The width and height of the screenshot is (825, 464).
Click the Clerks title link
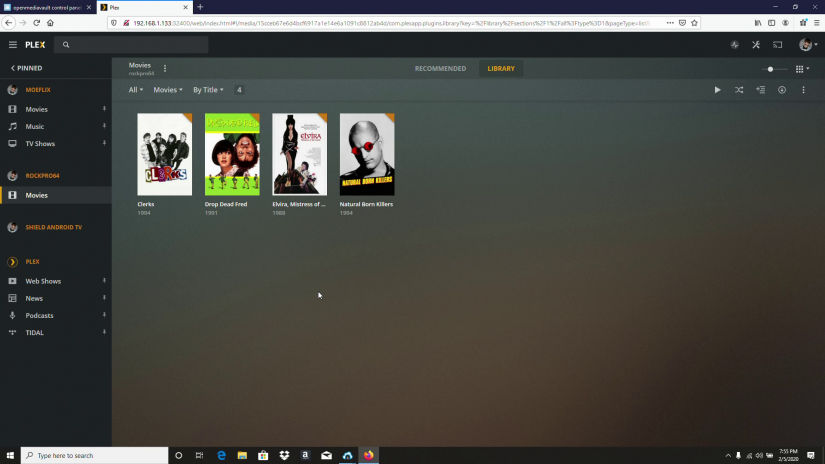146,204
